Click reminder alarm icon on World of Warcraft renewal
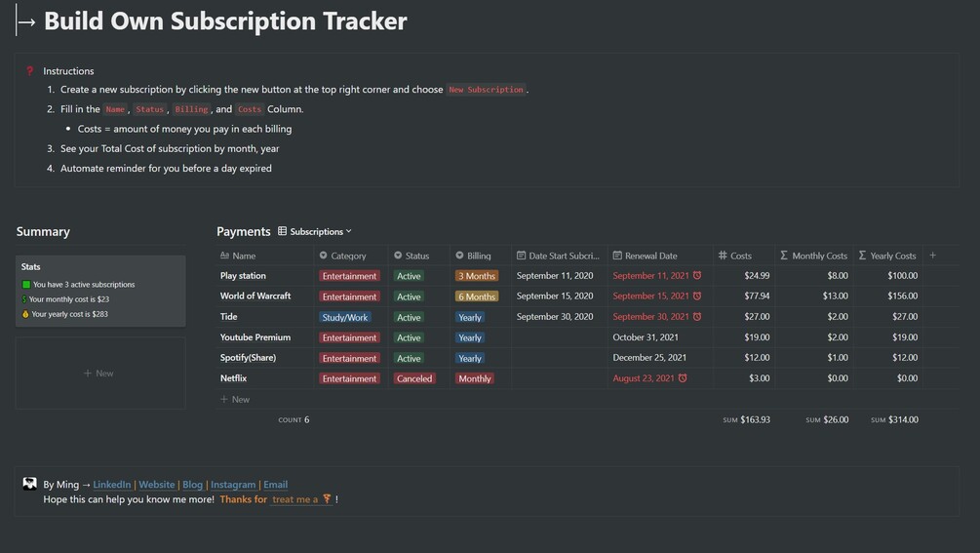 [697, 296]
